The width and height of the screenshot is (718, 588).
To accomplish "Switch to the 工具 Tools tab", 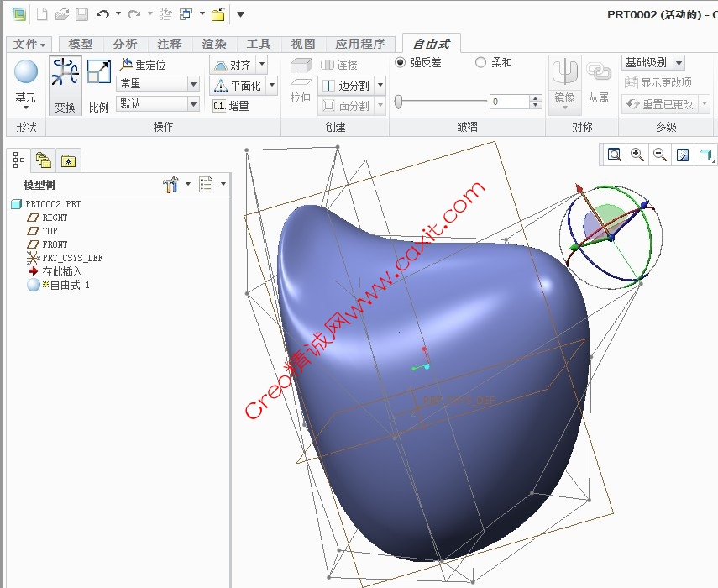I will tap(259, 44).
